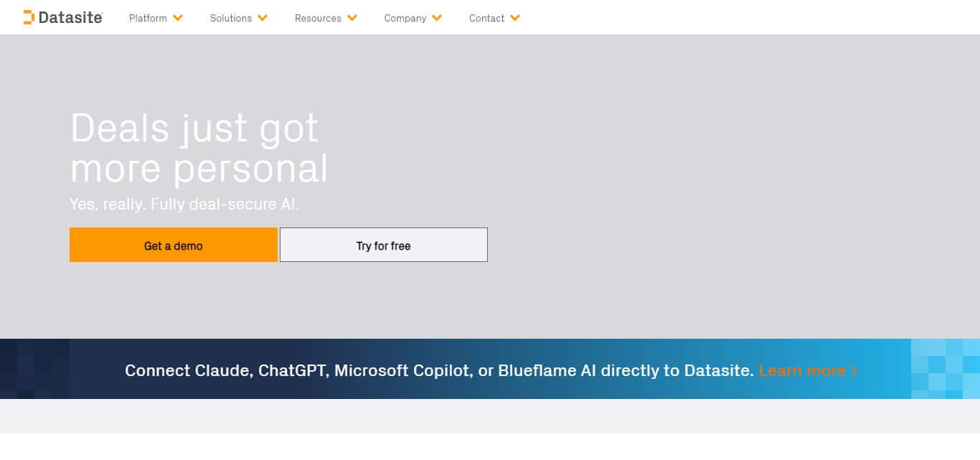
Task: Expand the chevron next to Solutions
Action: pyautogui.click(x=263, y=18)
